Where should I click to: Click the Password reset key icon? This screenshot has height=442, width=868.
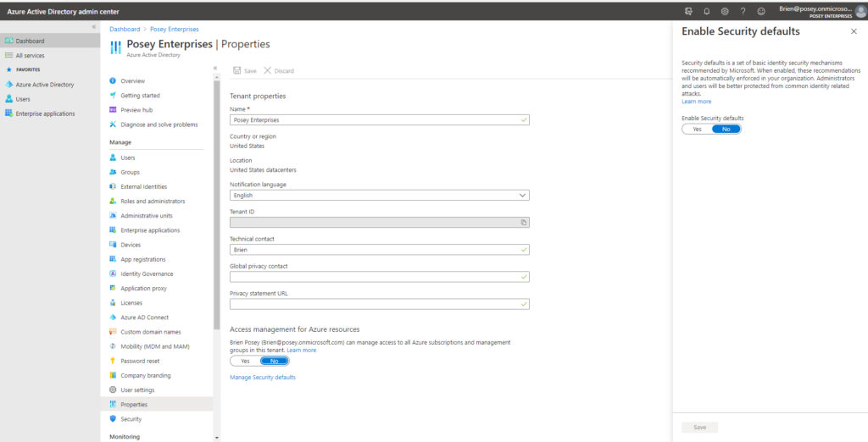pyautogui.click(x=113, y=361)
